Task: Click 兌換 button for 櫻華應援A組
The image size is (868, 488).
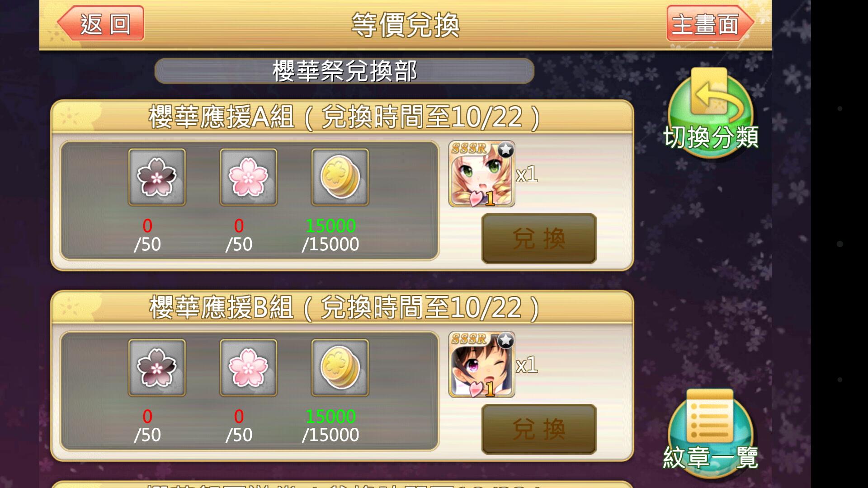Action: [539, 239]
